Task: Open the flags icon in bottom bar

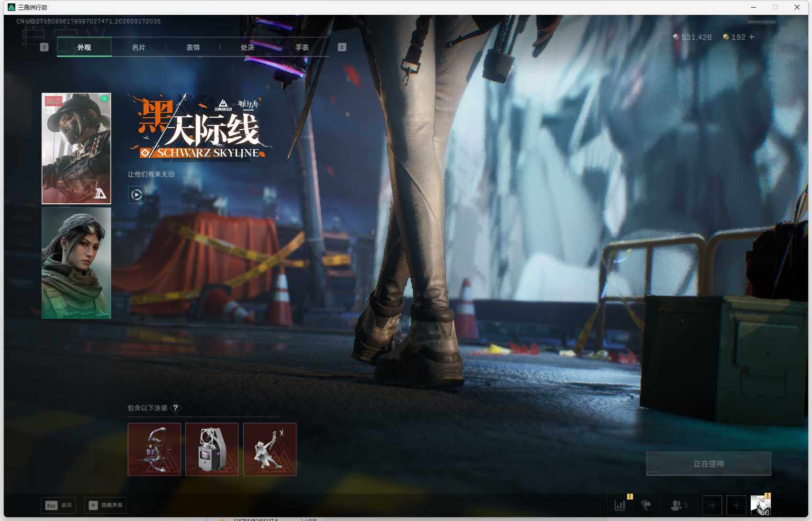Action: (x=646, y=505)
